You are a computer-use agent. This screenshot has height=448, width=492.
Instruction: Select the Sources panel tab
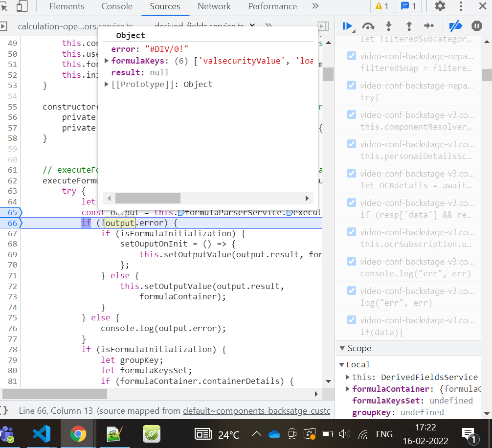[x=165, y=6]
